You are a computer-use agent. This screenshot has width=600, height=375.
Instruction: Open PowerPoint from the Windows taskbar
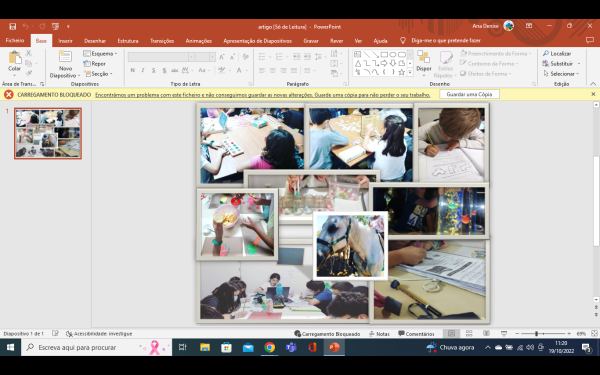click(x=334, y=347)
